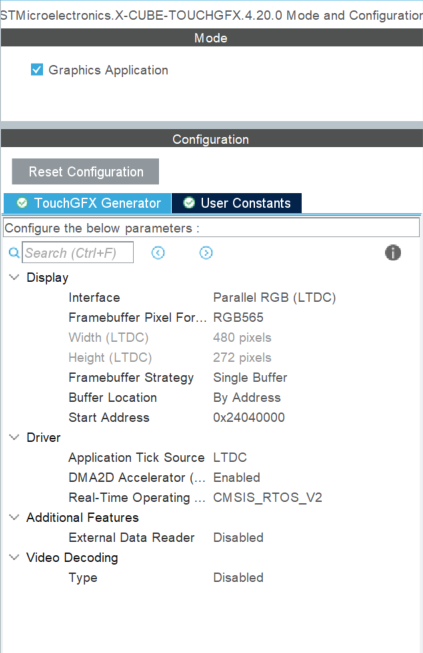Click the Search (Ctrl+F) input field
Image resolution: width=423 pixels, height=653 pixels.
[x=78, y=252]
